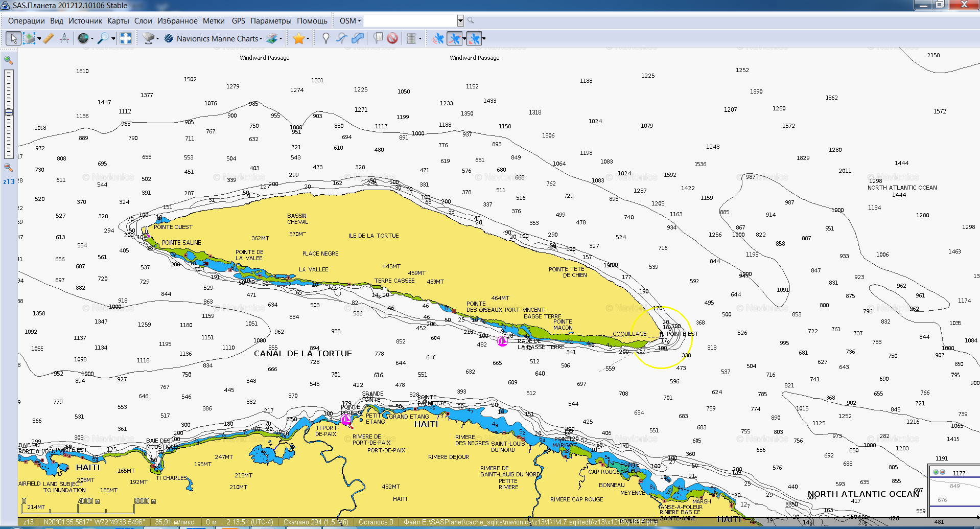Image resolution: width=980 pixels, height=529 pixels.
Task: Expand tile source dropdown arrow
Action: (157, 38)
